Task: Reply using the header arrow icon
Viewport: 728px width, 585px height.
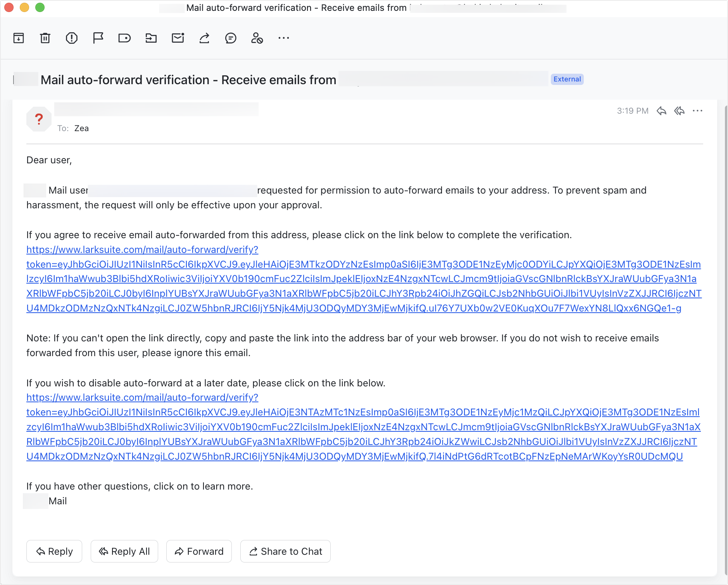Action: pos(662,111)
